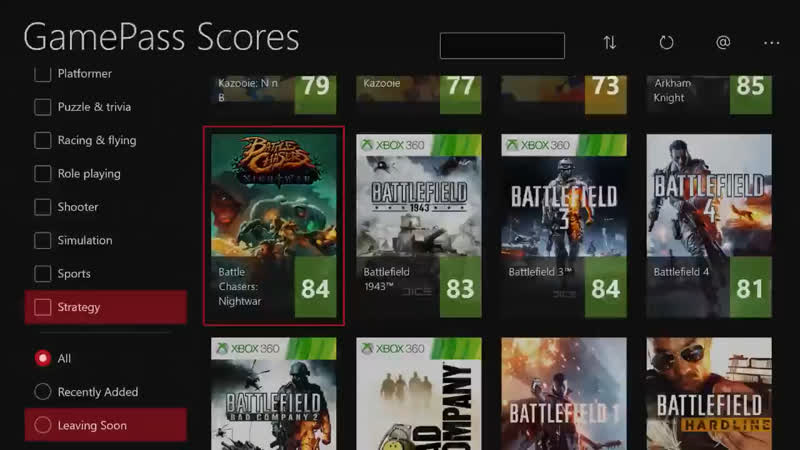Open the three-dots more options menu
Screen dimensions: 800x450
[771, 43]
